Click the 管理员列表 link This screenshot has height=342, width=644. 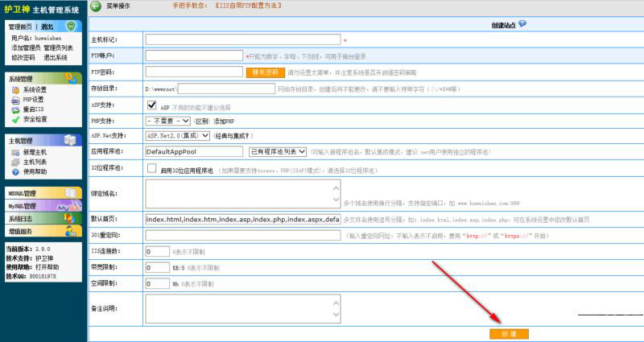coord(59,48)
